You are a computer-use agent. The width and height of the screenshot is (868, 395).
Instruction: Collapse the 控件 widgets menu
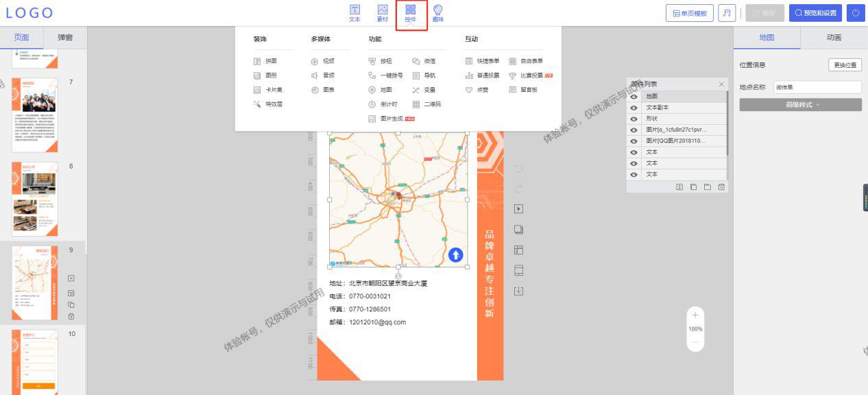click(410, 13)
